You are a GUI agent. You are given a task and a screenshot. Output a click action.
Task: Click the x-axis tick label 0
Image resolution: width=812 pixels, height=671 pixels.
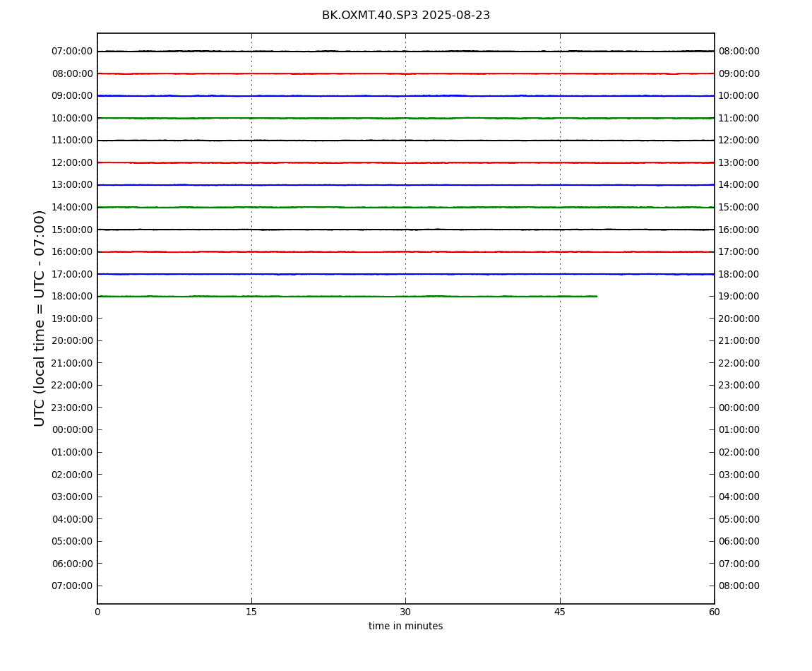(97, 612)
